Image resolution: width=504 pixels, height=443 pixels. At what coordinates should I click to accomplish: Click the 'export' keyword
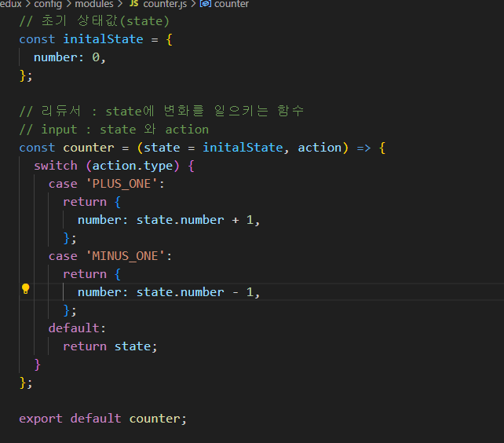click(41, 419)
